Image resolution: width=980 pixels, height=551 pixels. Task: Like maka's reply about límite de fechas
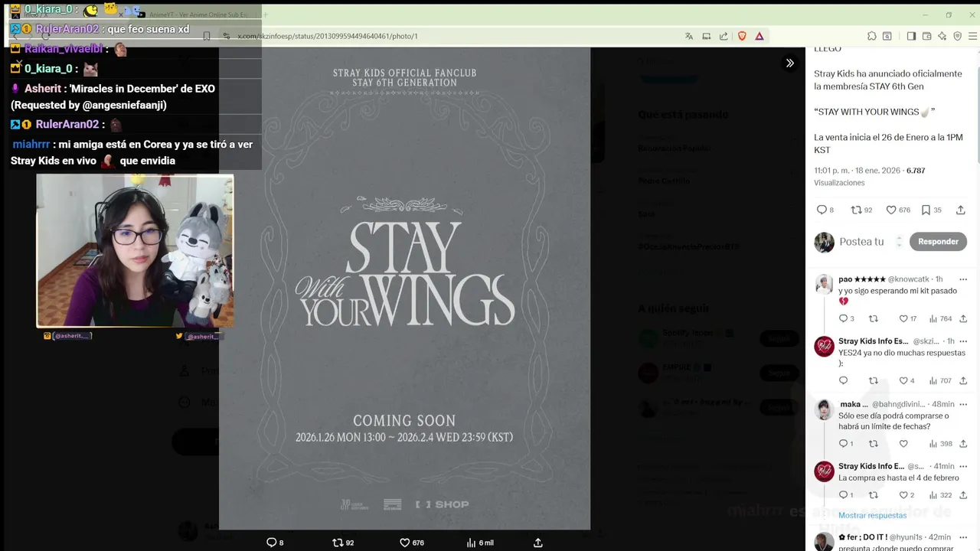(903, 443)
